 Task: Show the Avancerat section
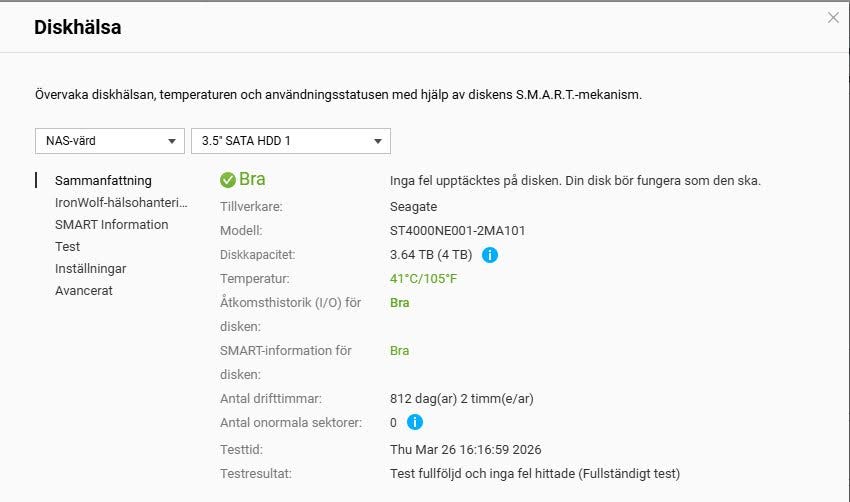pos(84,291)
